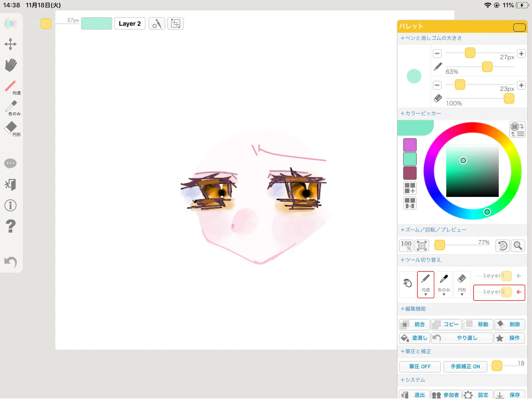Click the 削除 delete button

pyautogui.click(x=509, y=325)
